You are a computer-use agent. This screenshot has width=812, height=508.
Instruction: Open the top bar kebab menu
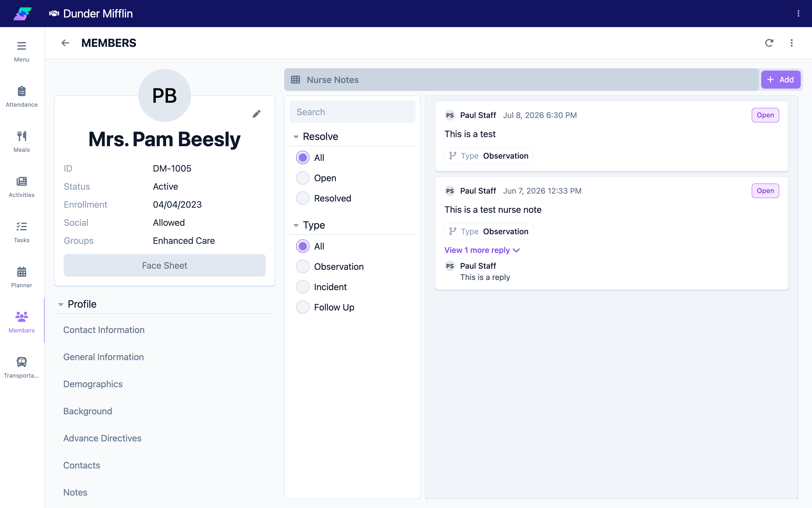(x=798, y=14)
